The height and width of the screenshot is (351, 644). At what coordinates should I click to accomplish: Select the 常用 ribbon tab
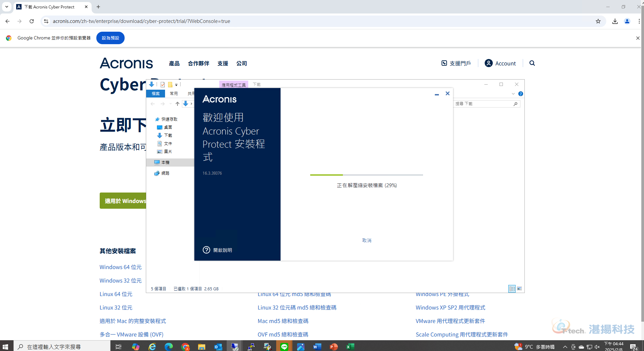(174, 94)
